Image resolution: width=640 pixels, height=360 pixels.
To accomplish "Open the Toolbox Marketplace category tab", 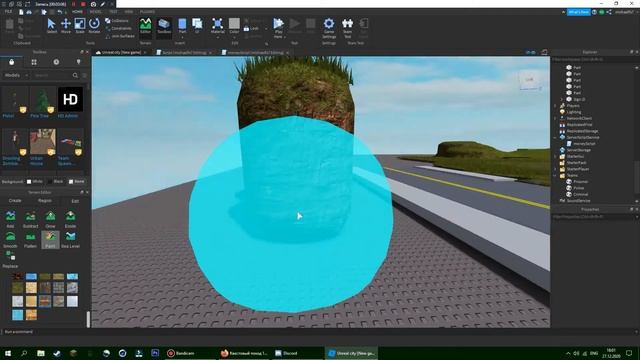I will click(x=11, y=62).
